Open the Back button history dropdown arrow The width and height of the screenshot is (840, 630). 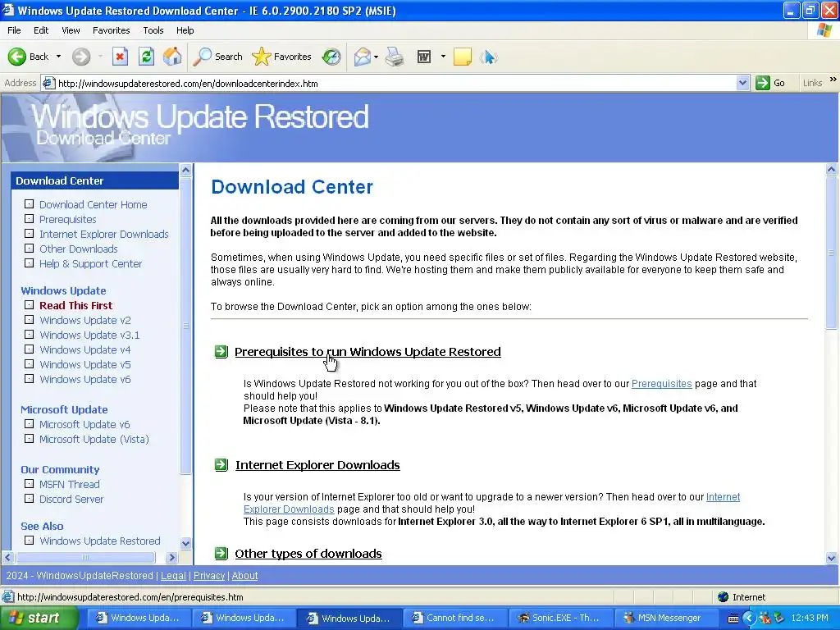pos(58,57)
